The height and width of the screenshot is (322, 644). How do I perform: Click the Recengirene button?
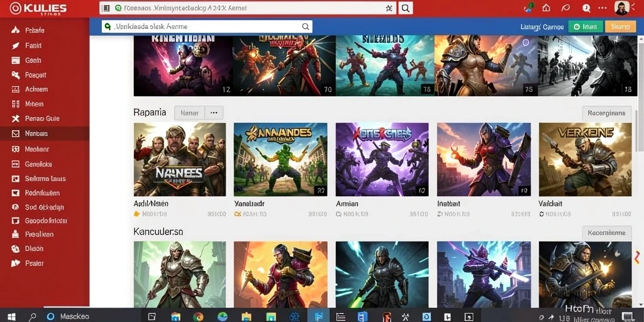[607, 113]
